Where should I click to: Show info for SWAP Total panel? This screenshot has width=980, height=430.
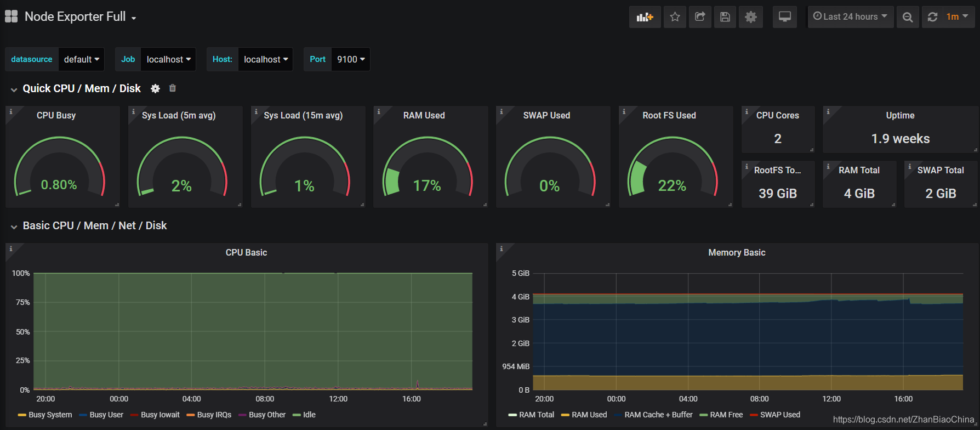(x=909, y=166)
